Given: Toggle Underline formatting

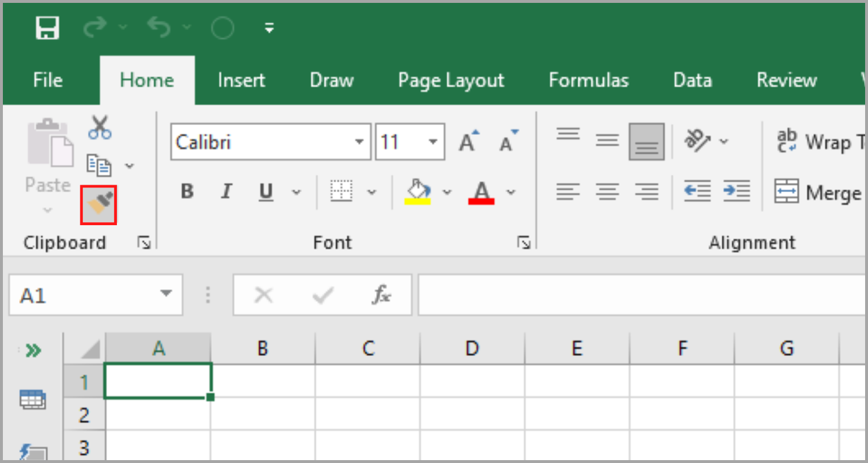Looking at the screenshot, I should point(265,192).
